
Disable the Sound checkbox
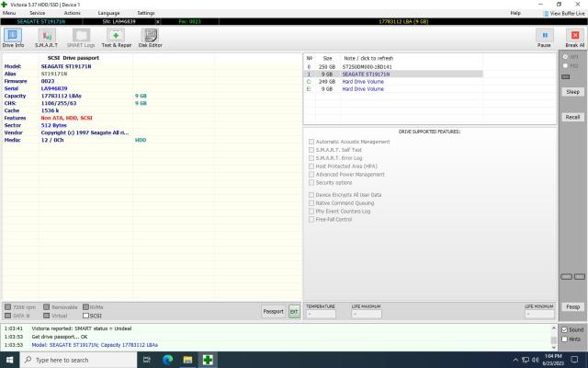point(564,329)
